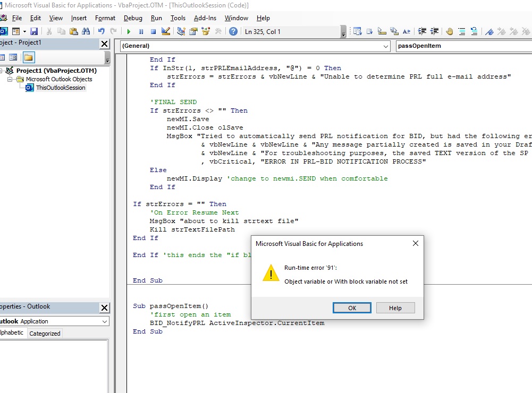Click Help in the run-time error dialog

[x=395, y=308]
